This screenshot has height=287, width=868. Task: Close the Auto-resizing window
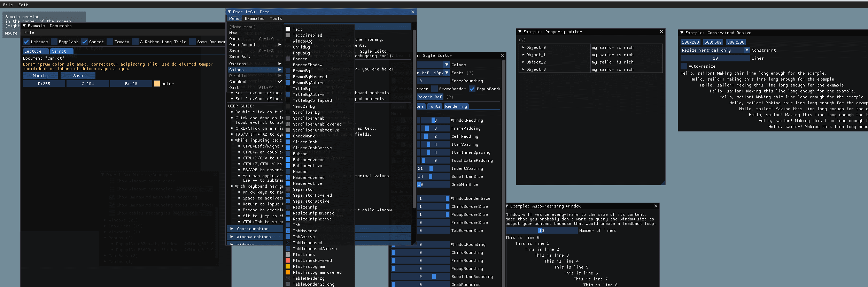(x=656, y=206)
